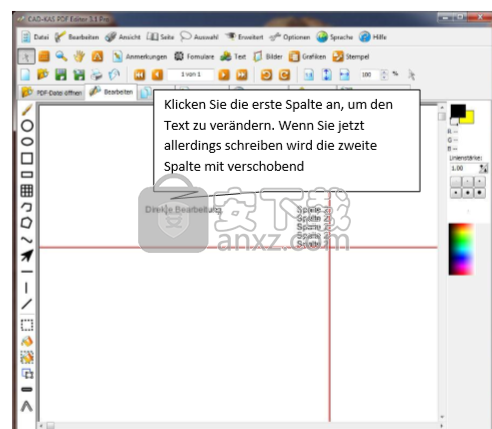This screenshot has height=429, width=492.
Task: Select the dashed rectangle selection tool
Action: point(27,325)
